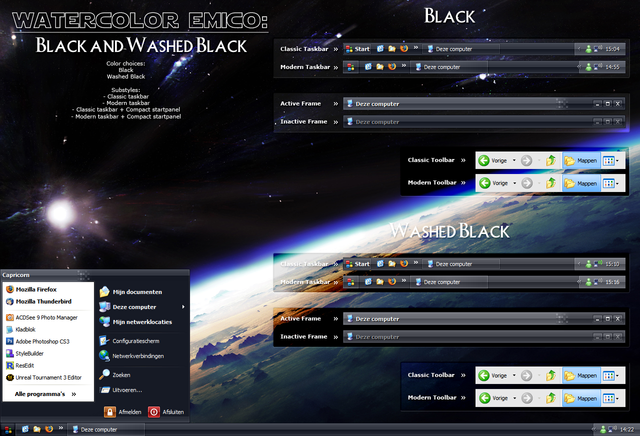The image size is (640, 436).
Task: Open Unreal Tournament 3 Editor
Action: point(44,378)
